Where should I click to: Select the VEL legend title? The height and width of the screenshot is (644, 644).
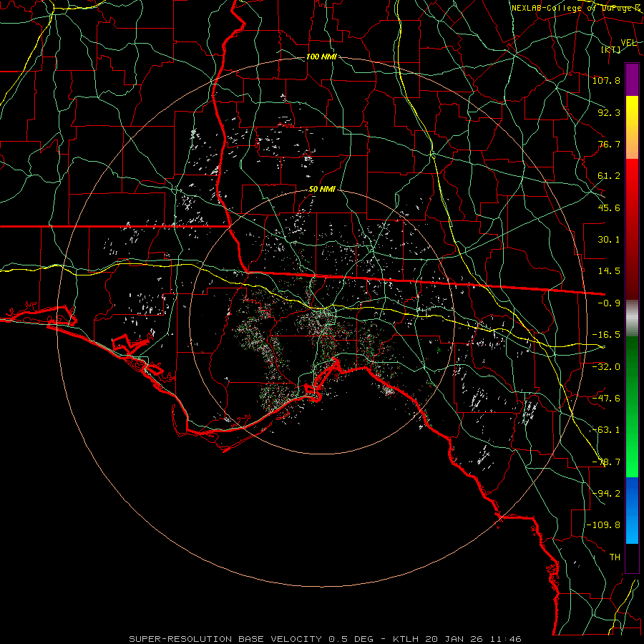(629, 43)
